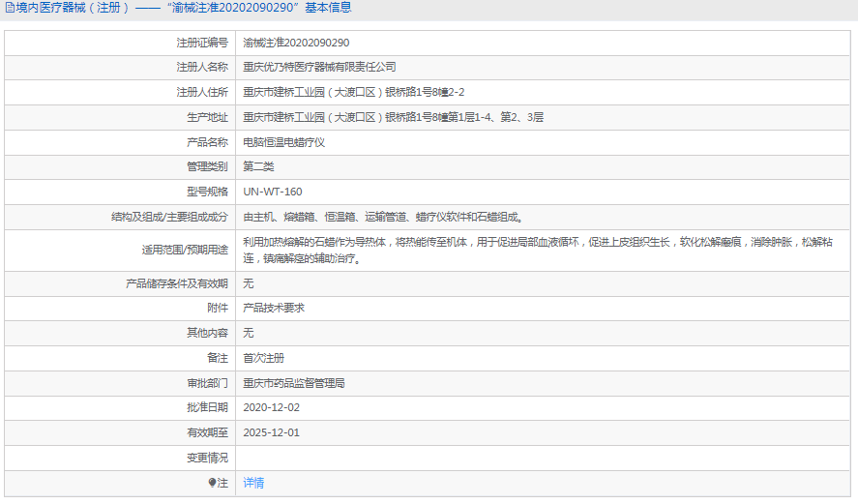Click the 无 value in 其他内容 row

pyautogui.click(x=249, y=333)
